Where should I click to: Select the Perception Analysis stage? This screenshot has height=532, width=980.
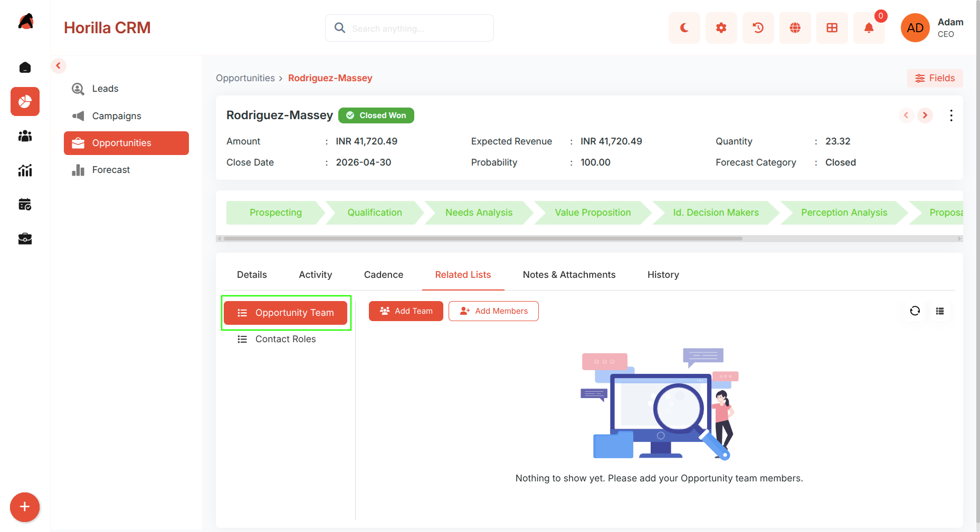pyautogui.click(x=844, y=212)
